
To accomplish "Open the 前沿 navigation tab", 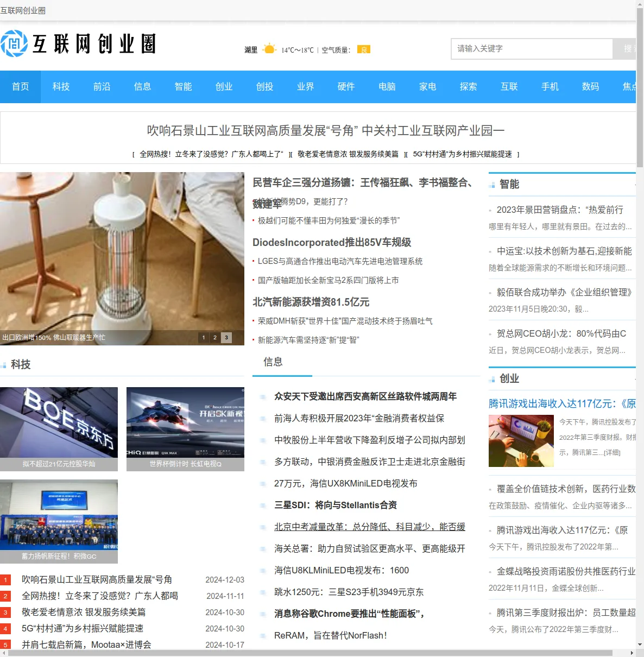I will point(102,86).
